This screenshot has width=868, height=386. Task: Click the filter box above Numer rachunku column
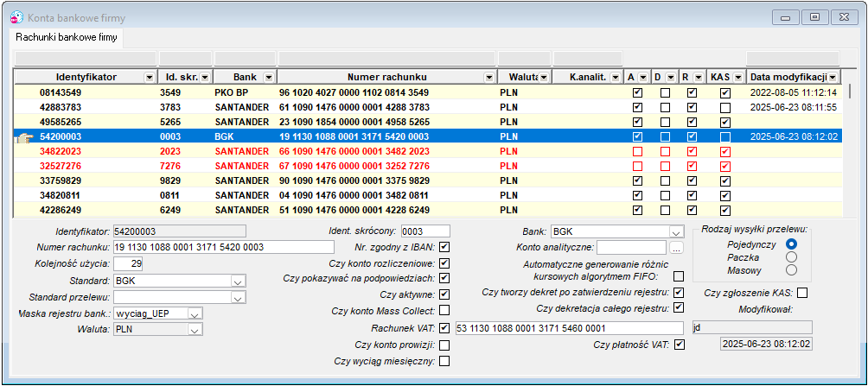pyautogui.click(x=387, y=58)
